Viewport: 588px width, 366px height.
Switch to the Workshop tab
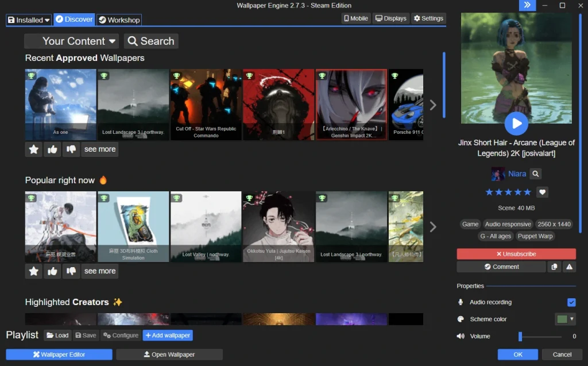pos(119,20)
